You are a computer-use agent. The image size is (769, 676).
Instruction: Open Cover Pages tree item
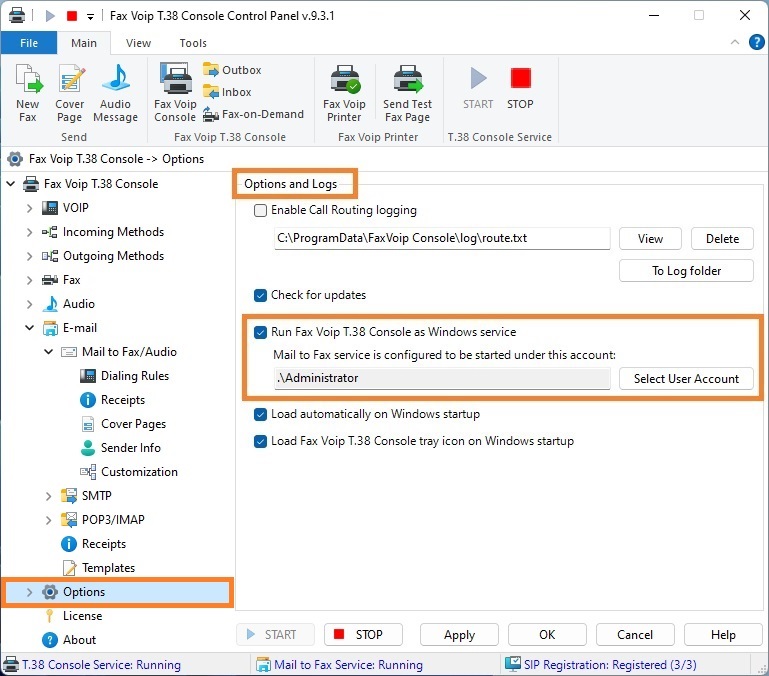133,424
